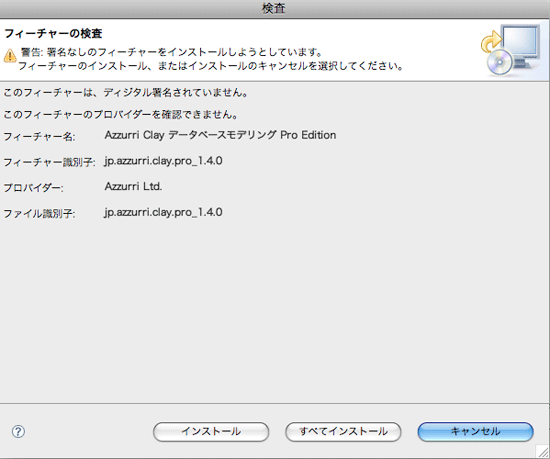Image resolution: width=550 pixels, height=459 pixels.
Task: Click the インストール button
Action: point(211,431)
